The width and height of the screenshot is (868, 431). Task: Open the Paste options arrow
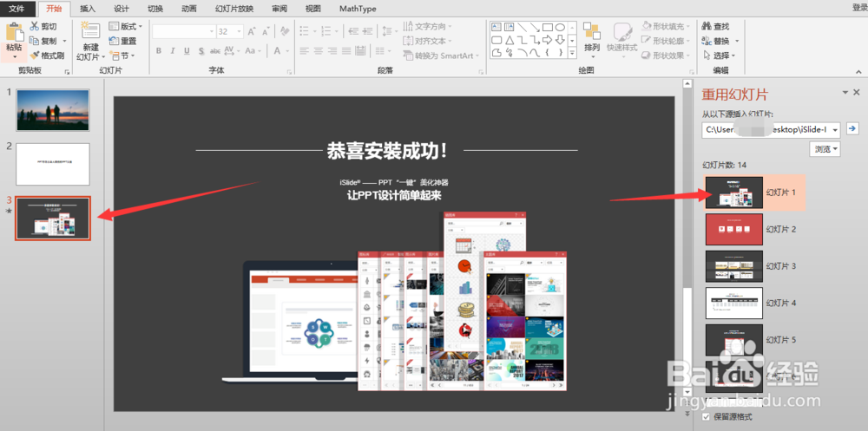(x=13, y=56)
